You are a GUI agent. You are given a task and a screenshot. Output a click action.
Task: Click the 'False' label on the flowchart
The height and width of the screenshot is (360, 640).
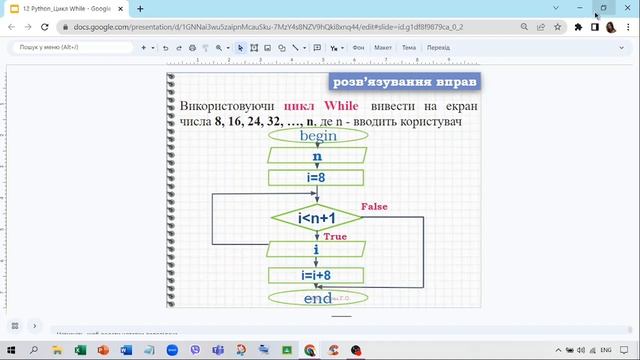point(374,207)
